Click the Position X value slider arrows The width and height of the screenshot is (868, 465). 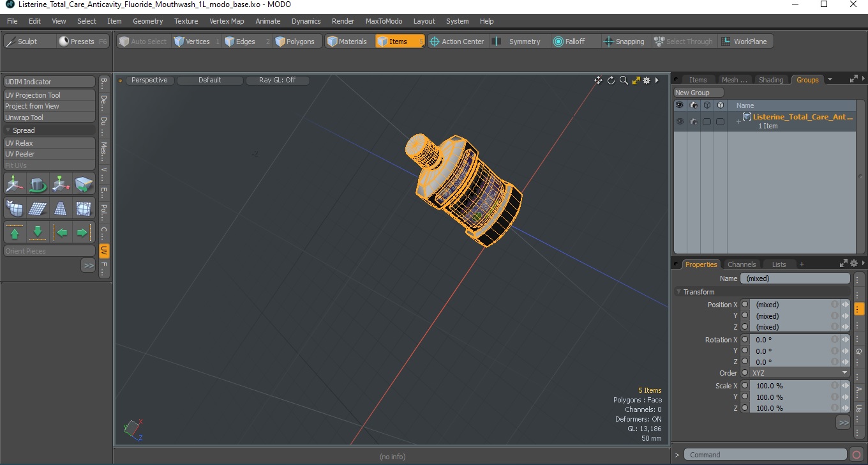click(846, 305)
